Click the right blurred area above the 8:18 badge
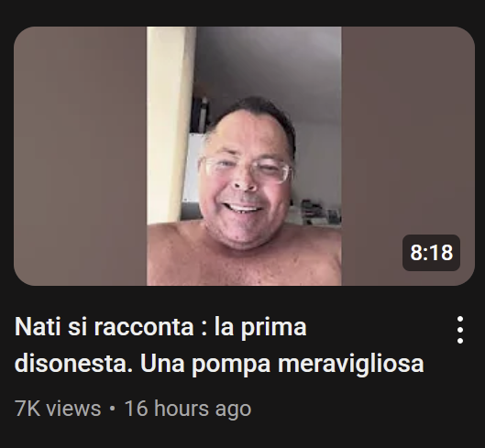Image resolution: width=485 pixels, height=448 pixels. [408, 130]
